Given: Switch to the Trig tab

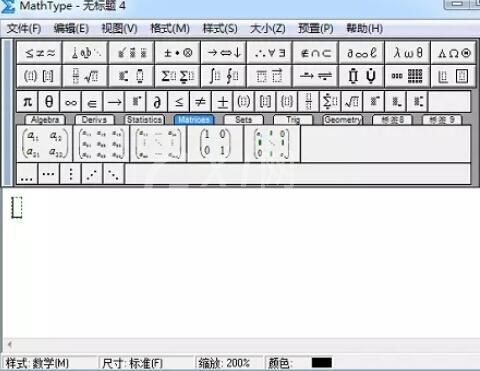Looking at the screenshot, I should tap(293, 120).
